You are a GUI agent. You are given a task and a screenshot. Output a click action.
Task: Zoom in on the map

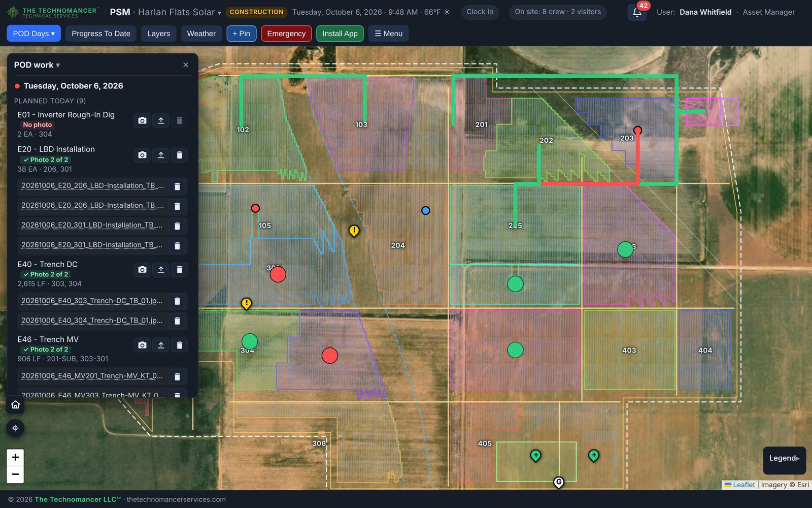[x=15, y=457]
